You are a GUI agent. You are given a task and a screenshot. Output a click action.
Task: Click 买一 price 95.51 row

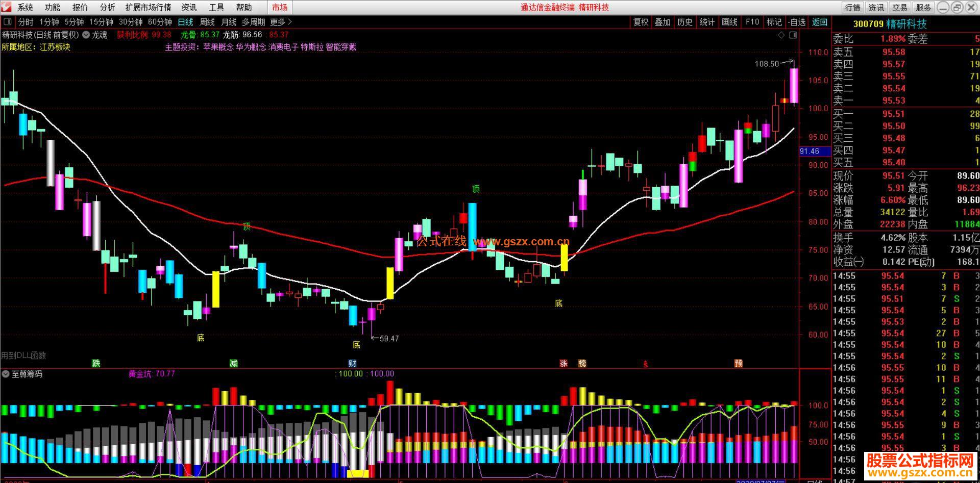pyautogui.click(x=906, y=114)
